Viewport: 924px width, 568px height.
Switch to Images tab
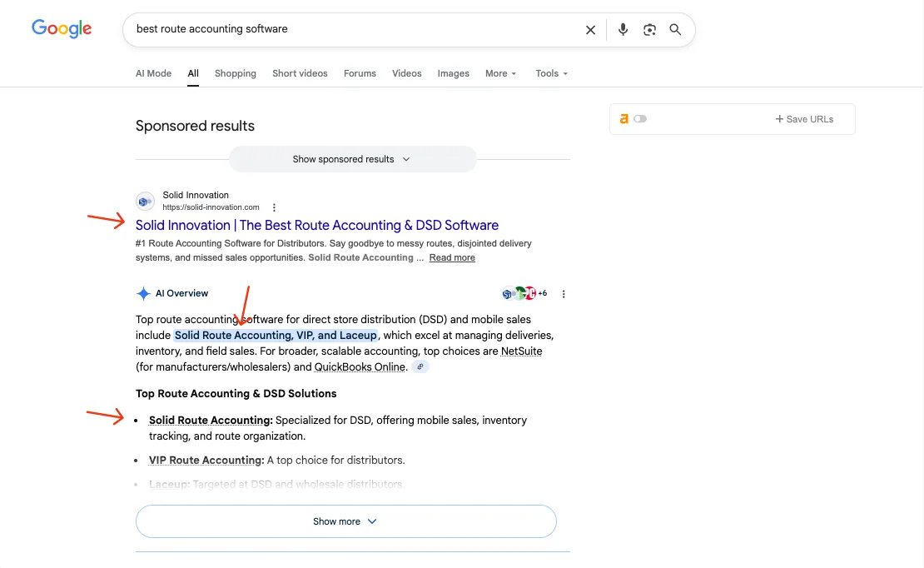coord(453,74)
